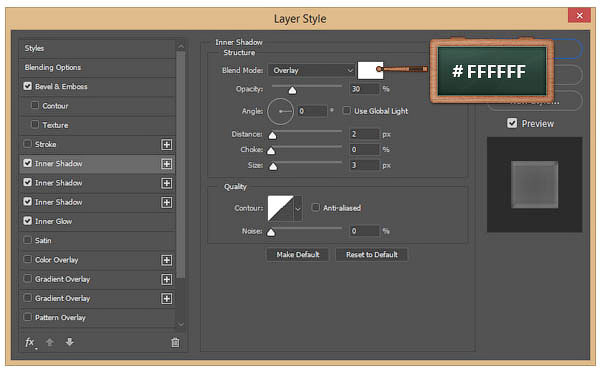Expand the Contour picker arrow
Screen dimensions: 600x372
pyautogui.click(x=298, y=209)
